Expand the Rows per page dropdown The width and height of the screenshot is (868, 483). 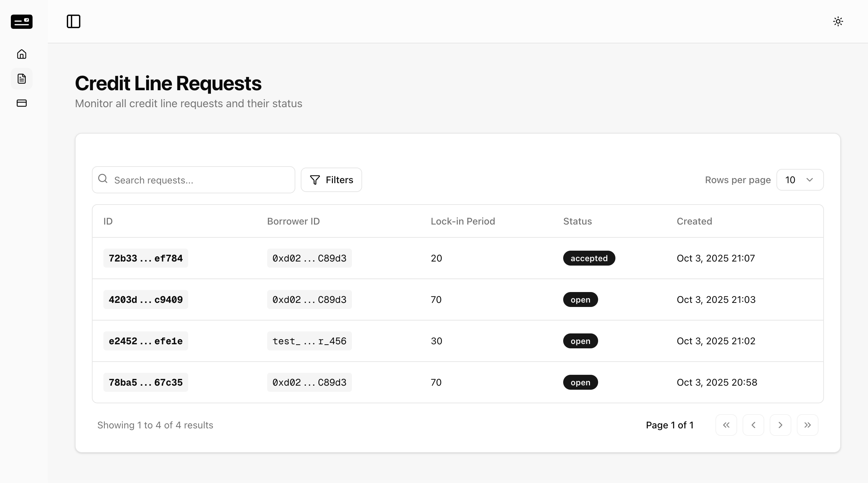[x=800, y=180]
